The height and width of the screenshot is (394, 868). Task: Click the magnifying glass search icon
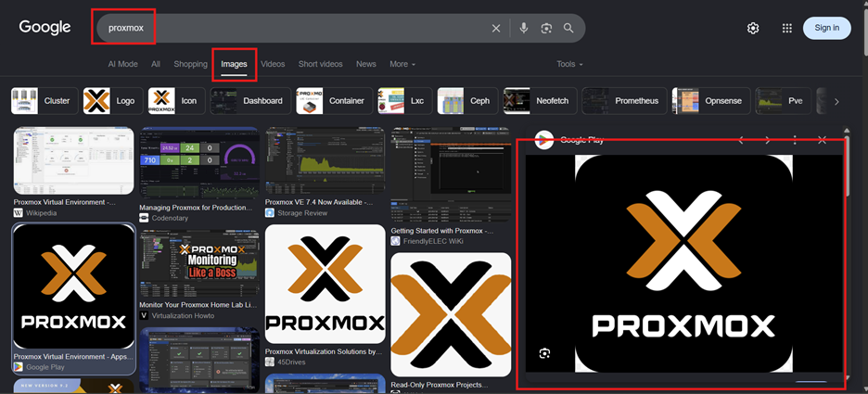click(x=568, y=28)
